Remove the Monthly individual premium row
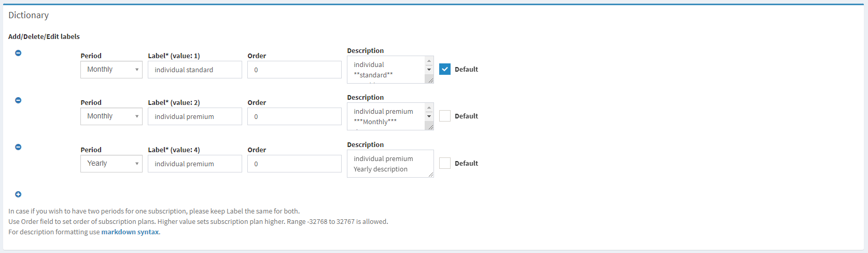 [x=18, y=100]
